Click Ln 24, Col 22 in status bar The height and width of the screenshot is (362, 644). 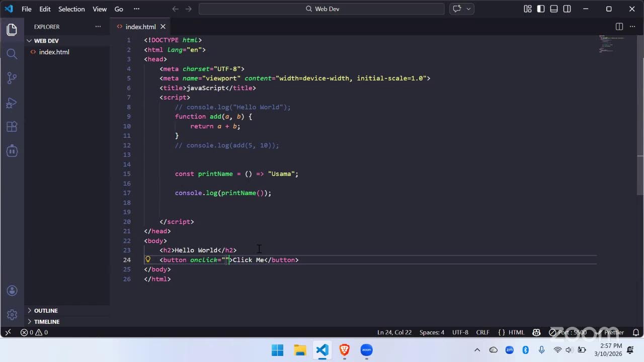394,332
